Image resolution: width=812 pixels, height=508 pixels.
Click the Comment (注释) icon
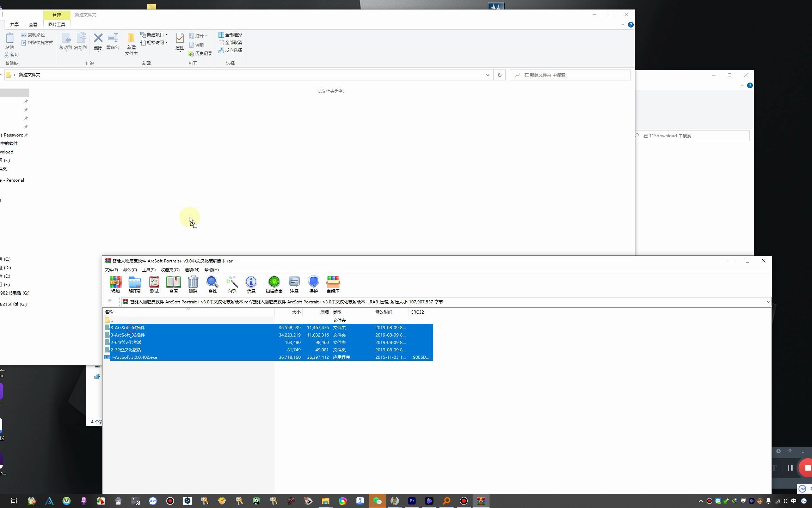[294, 284]
